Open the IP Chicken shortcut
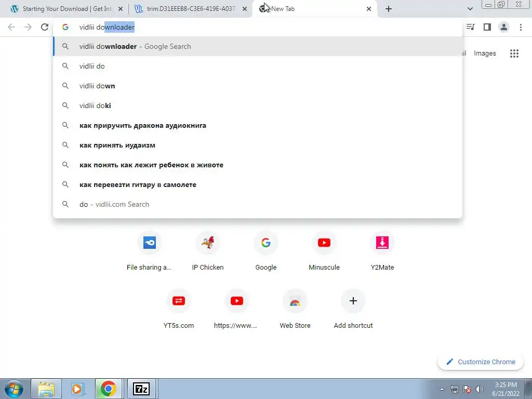532x399 pixels. point(208,251)
